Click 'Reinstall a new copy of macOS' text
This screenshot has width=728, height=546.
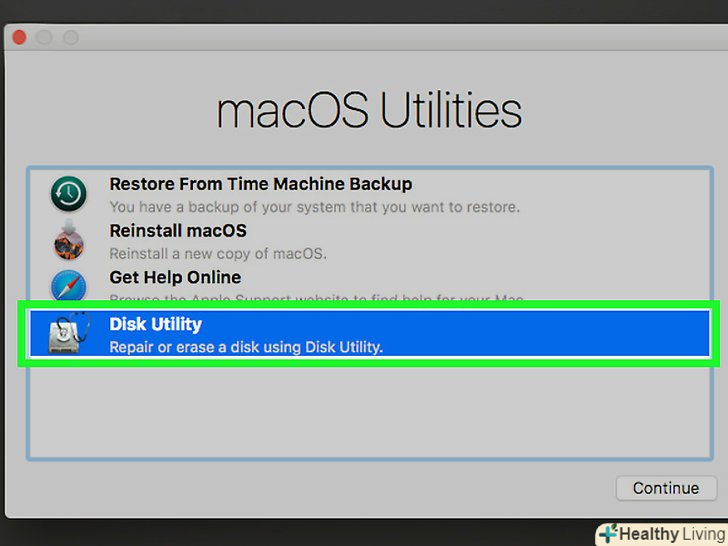[218, 253]
